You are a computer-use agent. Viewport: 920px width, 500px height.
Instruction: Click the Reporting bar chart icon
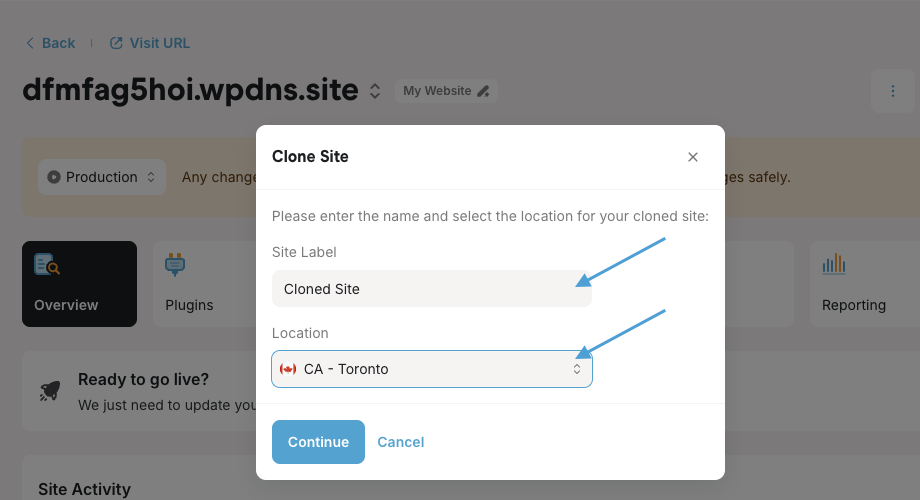834,264
